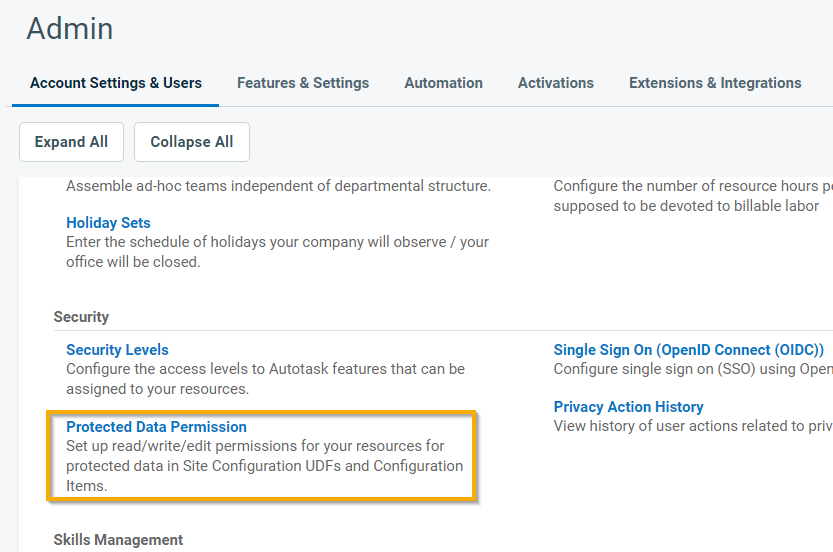Viewport: 833px width, 552px height.
Task: Click the Holiday Sets description text
Action: pyautogui.click(x=277, y=252)
